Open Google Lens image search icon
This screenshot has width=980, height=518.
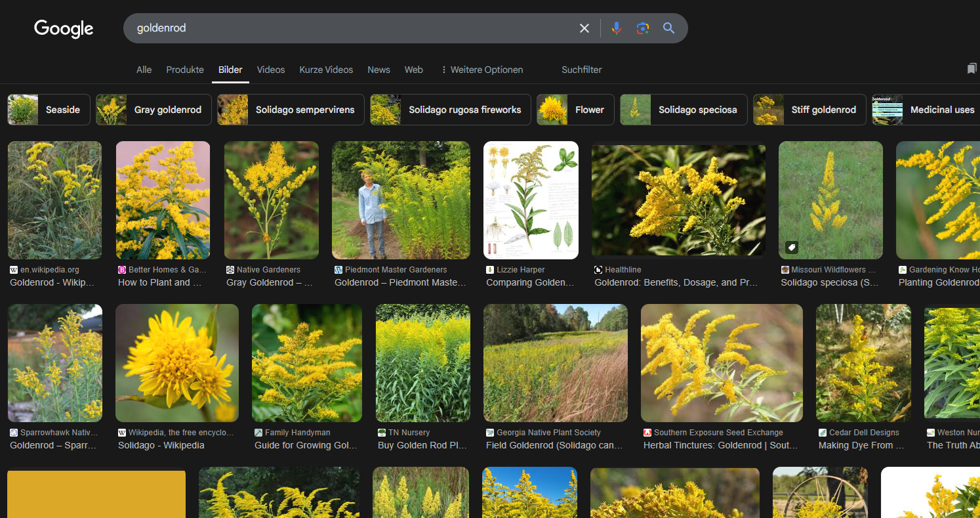click(643, 28)
